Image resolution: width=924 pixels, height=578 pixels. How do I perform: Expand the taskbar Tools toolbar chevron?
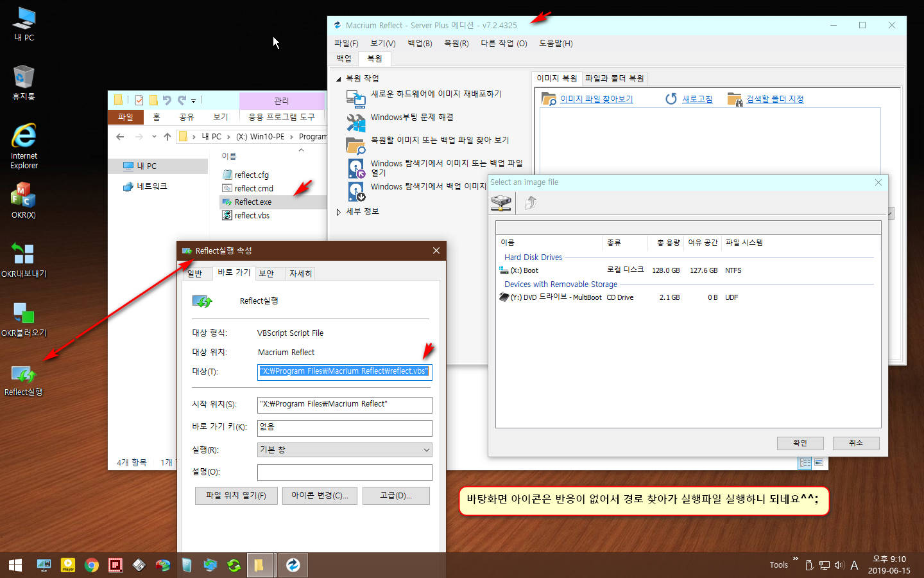point(796,559)
